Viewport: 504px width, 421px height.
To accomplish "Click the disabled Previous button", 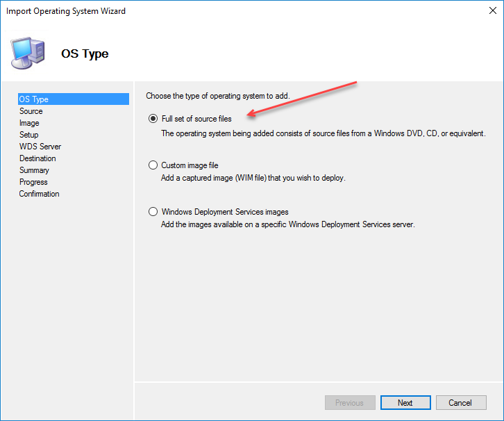I will [350, 403].
